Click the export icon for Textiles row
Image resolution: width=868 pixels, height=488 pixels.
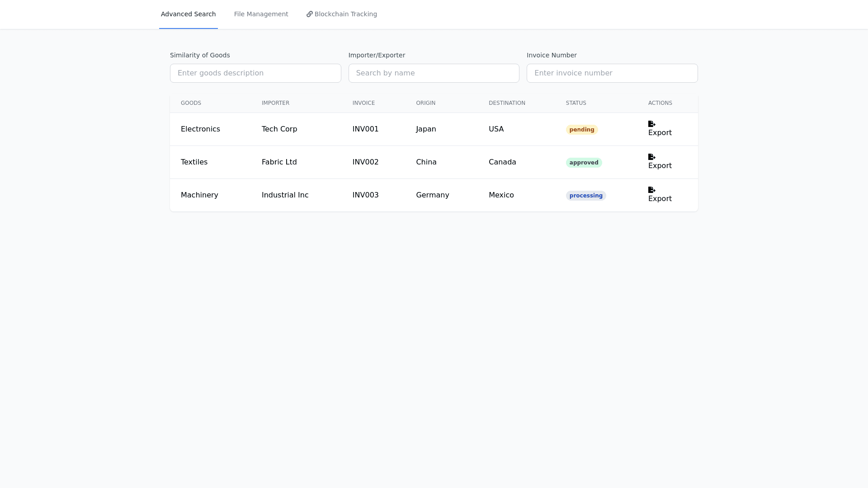(651, 157)
